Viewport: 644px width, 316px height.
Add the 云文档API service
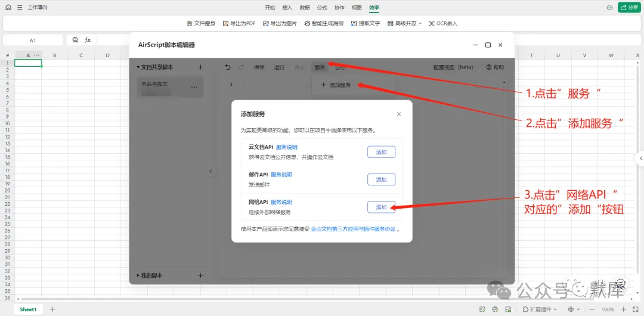(381, 152)
